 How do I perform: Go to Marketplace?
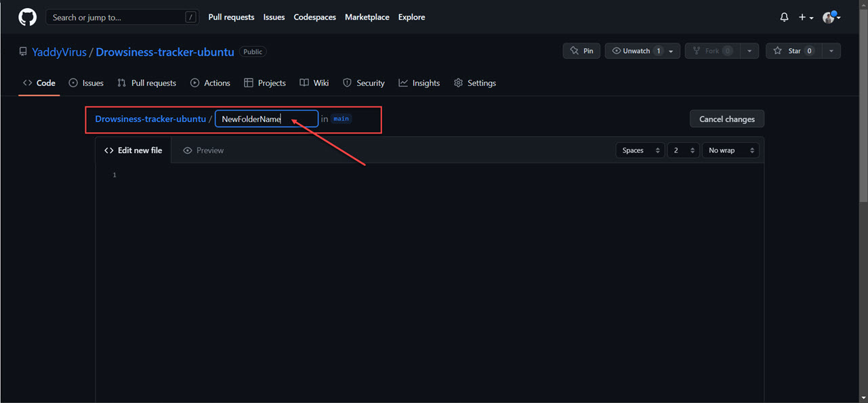(367, 17)
